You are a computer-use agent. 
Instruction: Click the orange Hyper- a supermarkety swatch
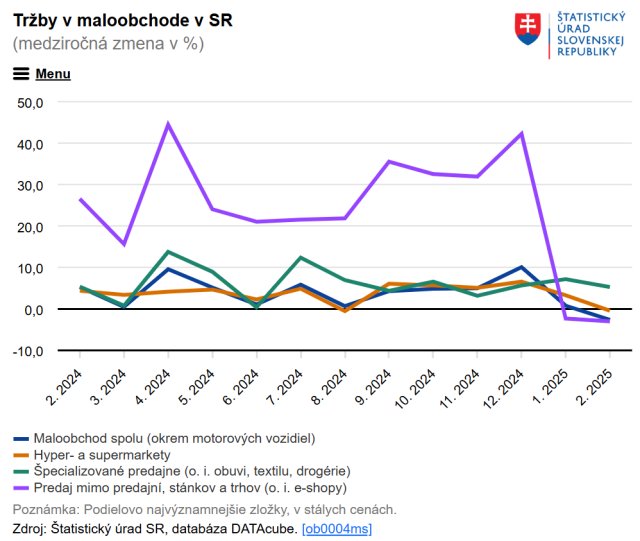[21, 455]
